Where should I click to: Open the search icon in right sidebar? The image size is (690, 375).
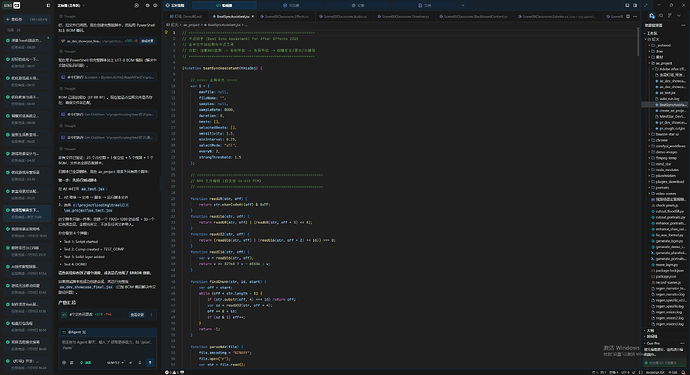[661, 16]
